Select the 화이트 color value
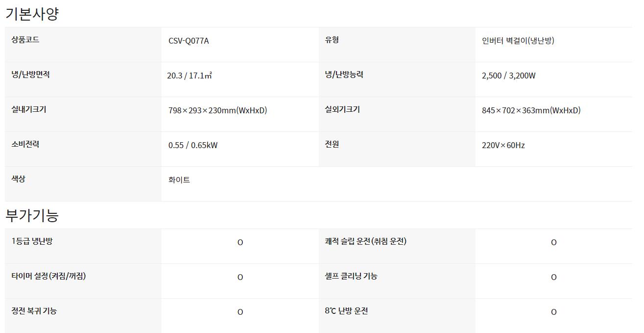644x333 pixels. (x=179, y=180)
